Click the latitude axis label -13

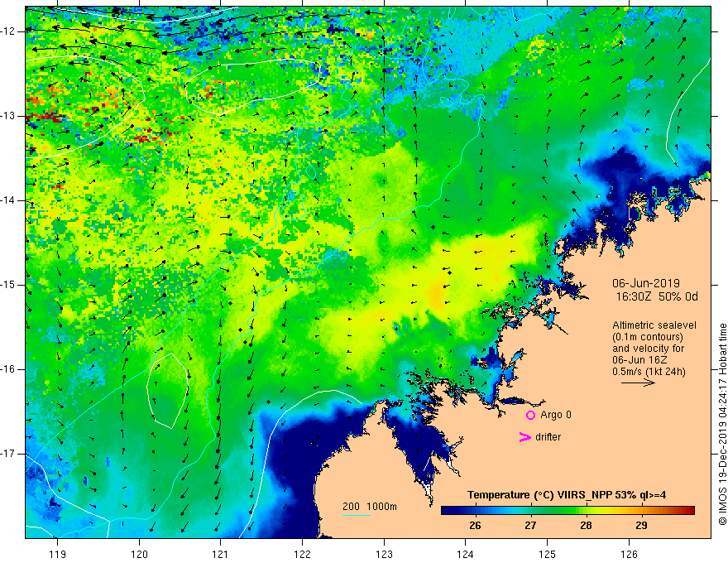8,116
